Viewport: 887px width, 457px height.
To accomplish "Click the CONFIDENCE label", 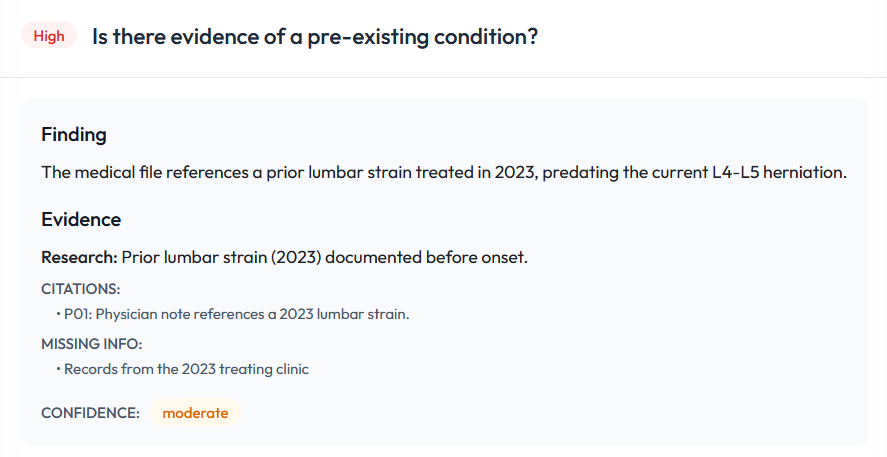I will [x=90, y=413].
